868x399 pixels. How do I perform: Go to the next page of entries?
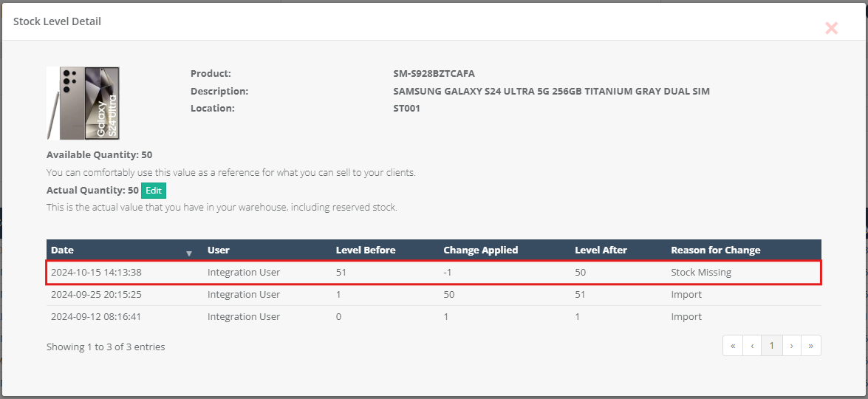click(791, 346)
